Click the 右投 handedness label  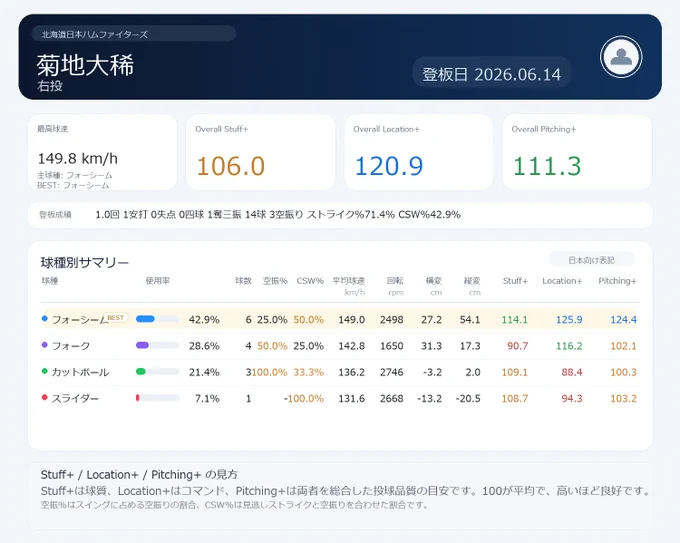(50, 86)
